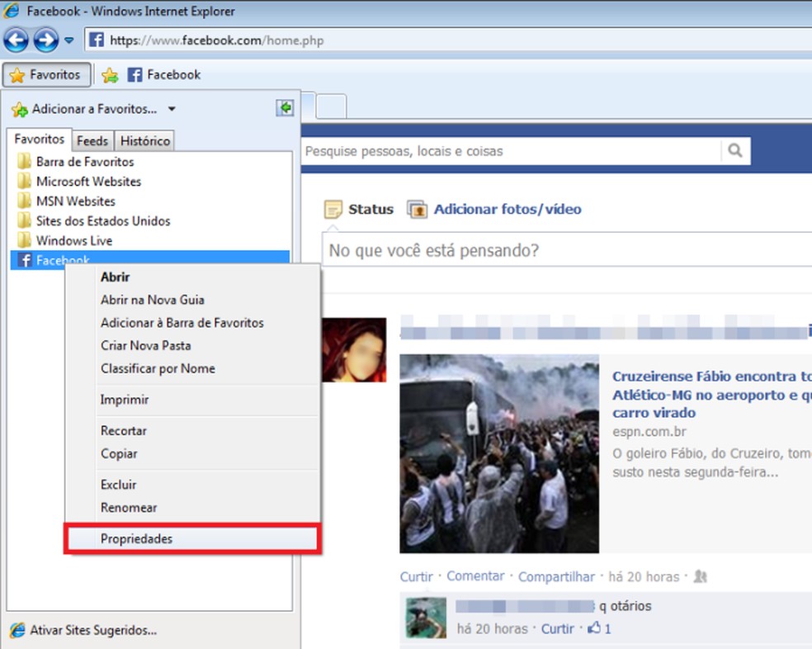Pin the Favorites Center with the green arrow icon

click(x=285, y=108)
